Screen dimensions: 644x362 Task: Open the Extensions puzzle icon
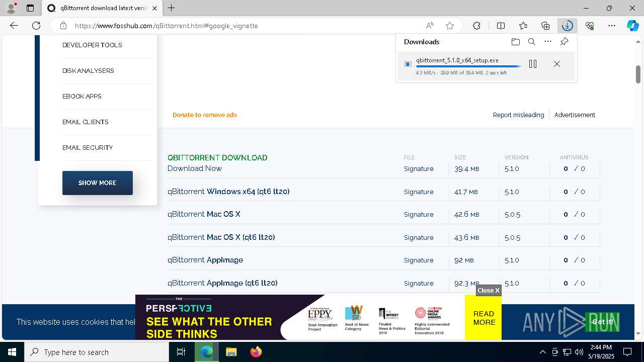pyautogui.click(x=476, y=26)
